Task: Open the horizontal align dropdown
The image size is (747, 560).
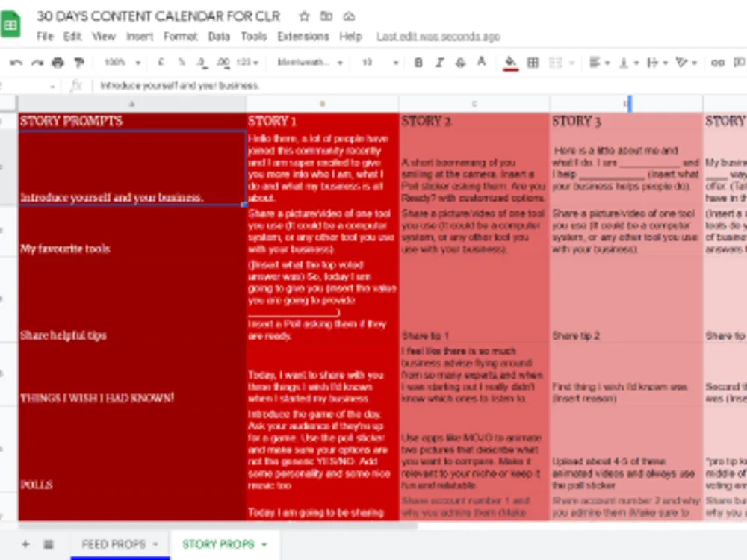Action: [x=599, y=63]
